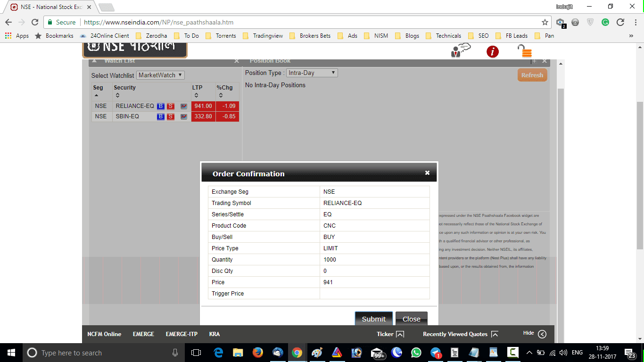644x362 pixels.
Task: Sort watchlist by LTP column arrows
Action: (196, 96)
